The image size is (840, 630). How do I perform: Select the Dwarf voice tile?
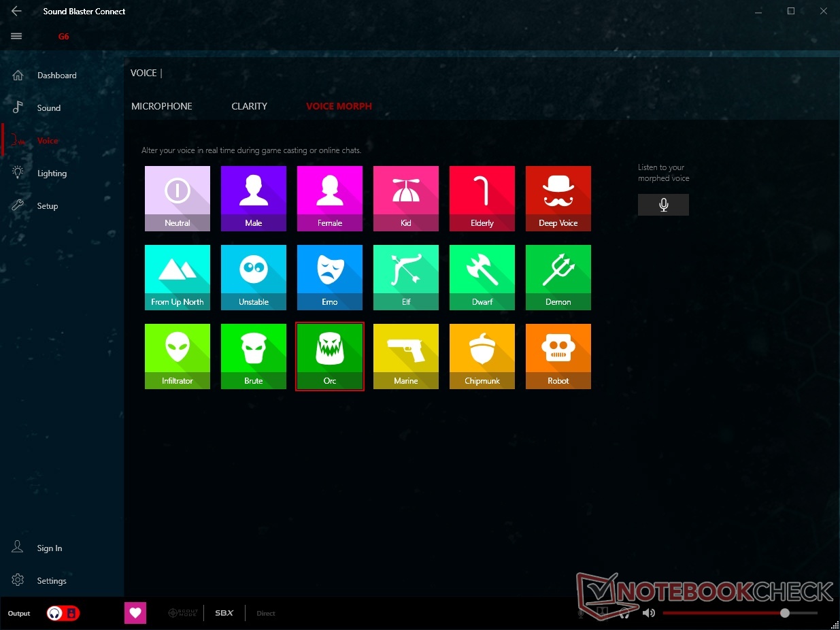[482, 278]
